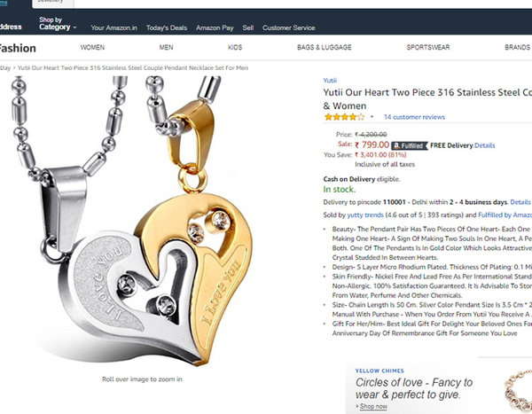Screen dimensions: 532x414
Task: Open the Shop by Category dropdown
Action: pyautogui.click(x=58, y=24)
